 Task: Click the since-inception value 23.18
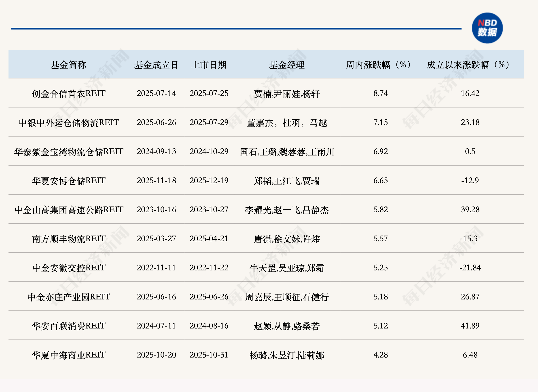[x=470, y=123]
